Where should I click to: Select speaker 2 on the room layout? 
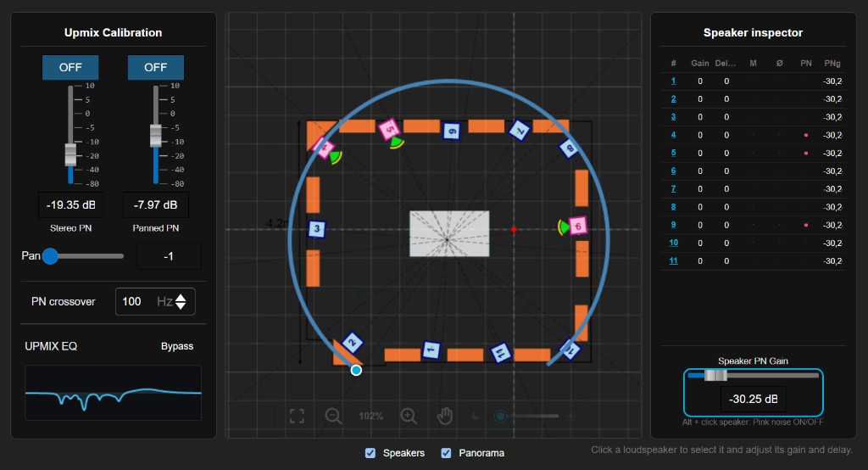pyautogui.click(x=352, y=343)
